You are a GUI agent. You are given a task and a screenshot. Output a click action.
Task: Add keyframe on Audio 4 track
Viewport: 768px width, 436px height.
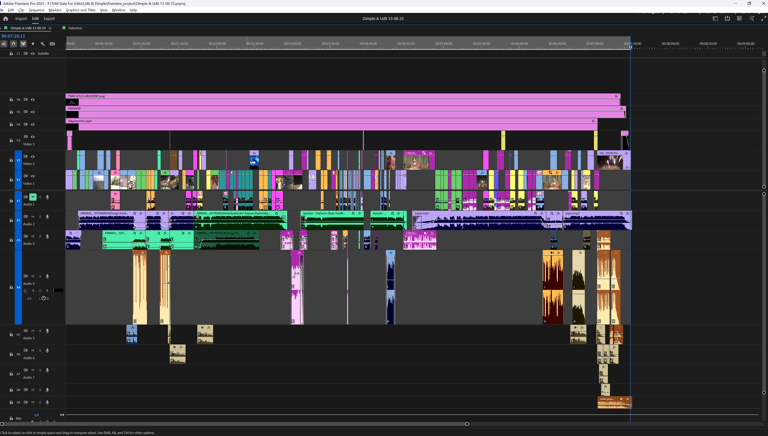click(40, 291)
